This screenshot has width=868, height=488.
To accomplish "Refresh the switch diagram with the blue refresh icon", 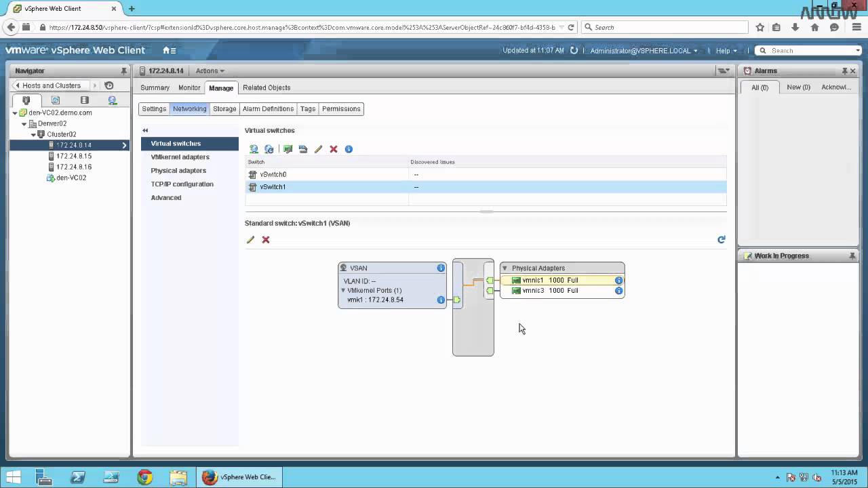I will pos(722,239).
